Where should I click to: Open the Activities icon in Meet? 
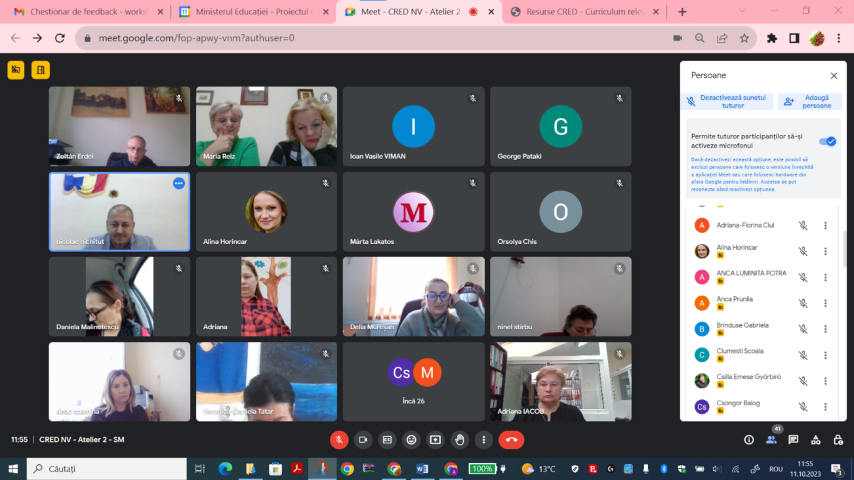coord(815,439)
